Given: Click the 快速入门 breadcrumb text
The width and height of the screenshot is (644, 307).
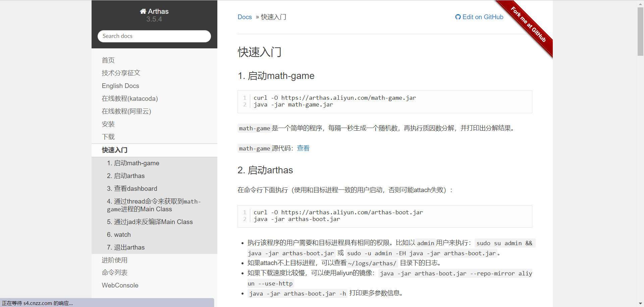Looking at the screenshot, I should click(273, 17).
